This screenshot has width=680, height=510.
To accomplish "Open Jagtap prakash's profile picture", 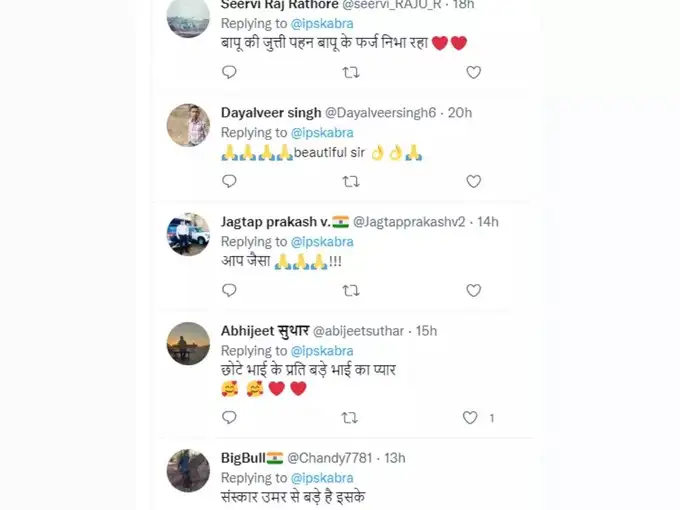I will click(188, 234).
